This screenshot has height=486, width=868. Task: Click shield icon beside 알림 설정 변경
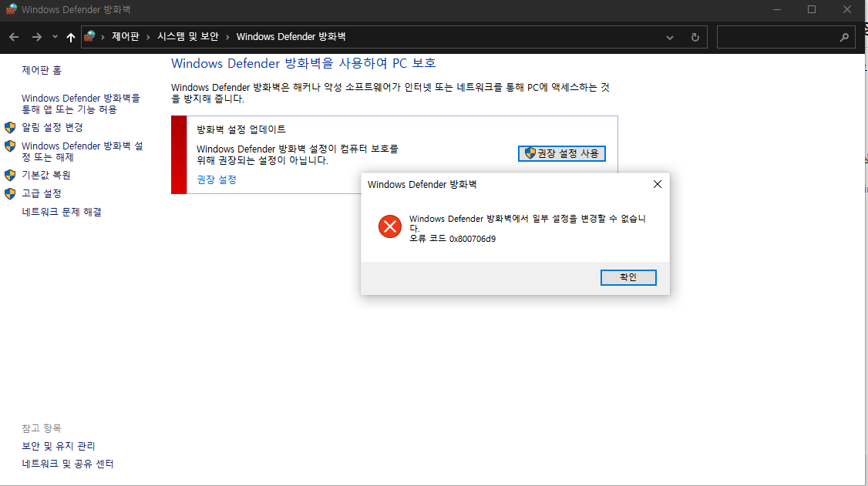point(10,128)
